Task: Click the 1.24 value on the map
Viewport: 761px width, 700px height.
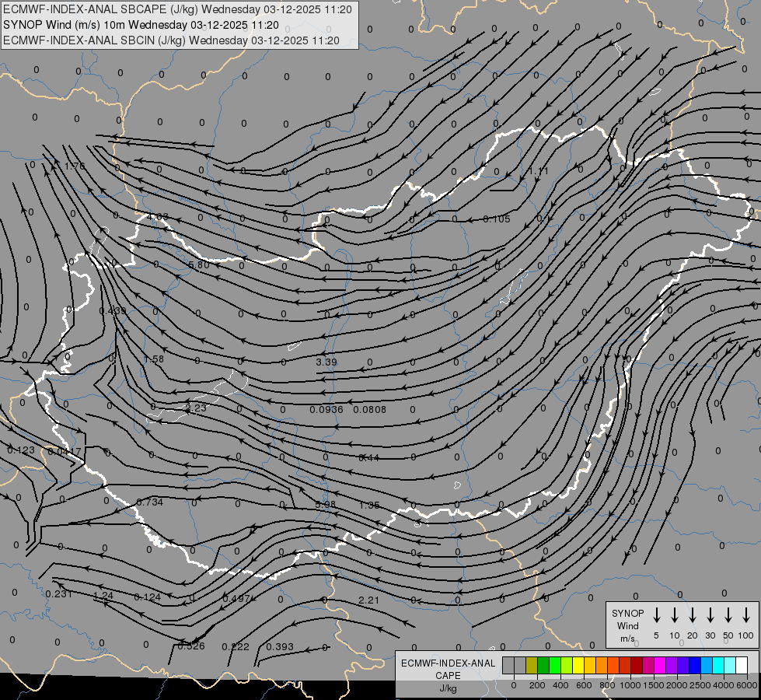Action: pos(103,596)
